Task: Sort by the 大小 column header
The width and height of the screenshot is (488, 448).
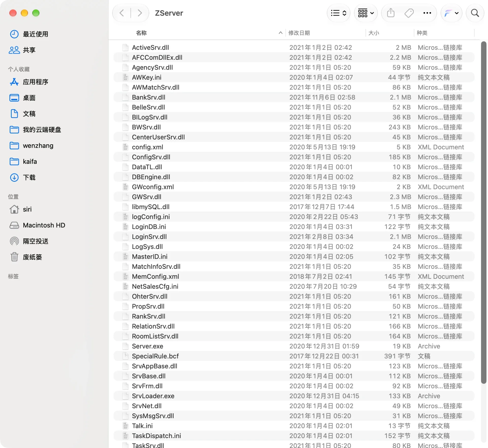Action: point(374,33)
